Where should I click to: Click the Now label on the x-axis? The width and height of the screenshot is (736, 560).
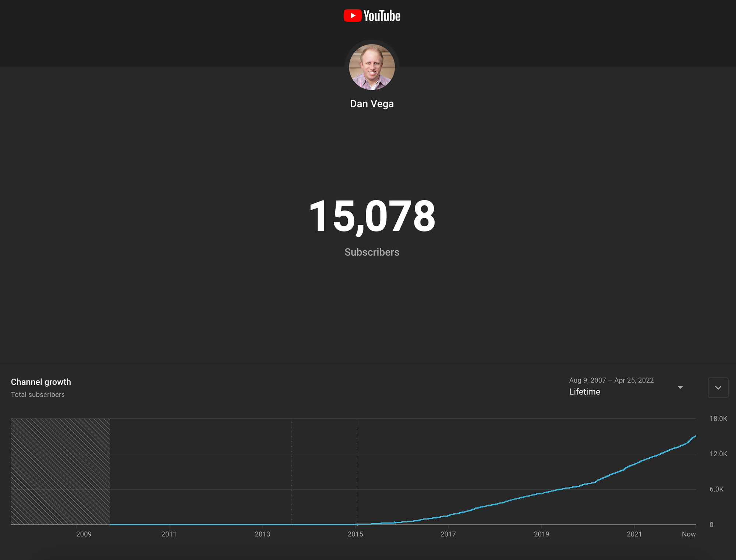[690, 534]
